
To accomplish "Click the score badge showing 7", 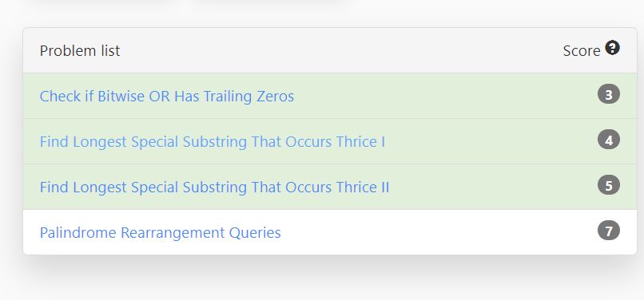I will tap(609, 231).
